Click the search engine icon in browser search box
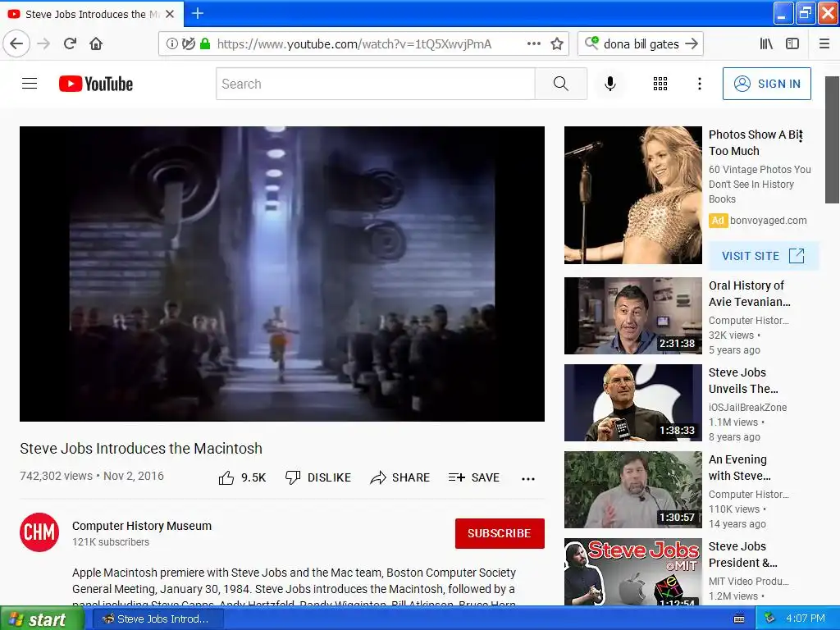This screenshot has height=630, width=840. click(591, 43)
